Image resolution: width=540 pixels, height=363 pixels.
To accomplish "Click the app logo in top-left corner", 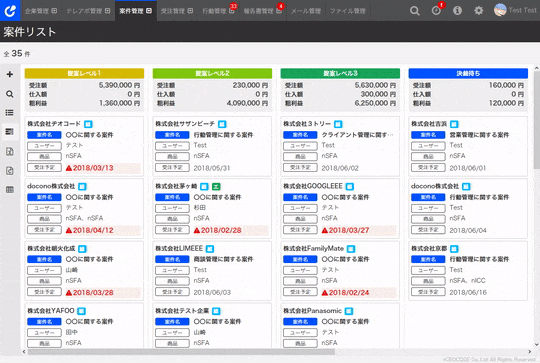I will click(x=10, y=10).
